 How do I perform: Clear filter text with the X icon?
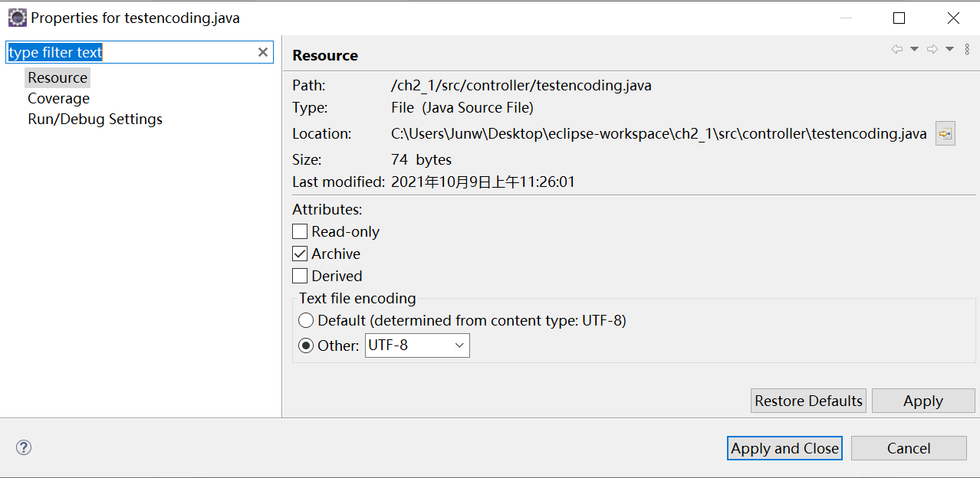click(262, 52)
